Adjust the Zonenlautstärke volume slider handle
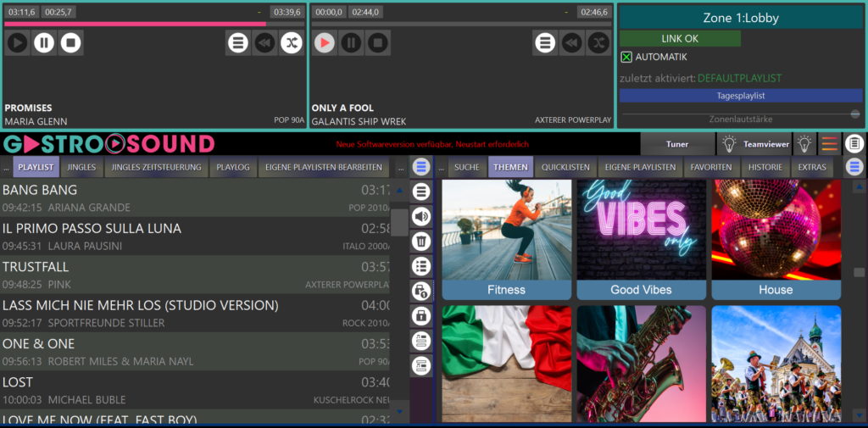 (855, 114)
